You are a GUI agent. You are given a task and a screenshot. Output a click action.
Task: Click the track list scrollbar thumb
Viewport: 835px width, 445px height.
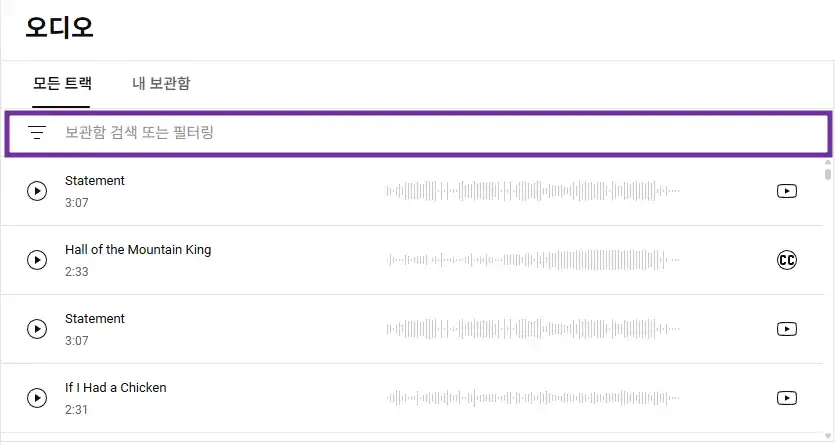click(828, 174)
